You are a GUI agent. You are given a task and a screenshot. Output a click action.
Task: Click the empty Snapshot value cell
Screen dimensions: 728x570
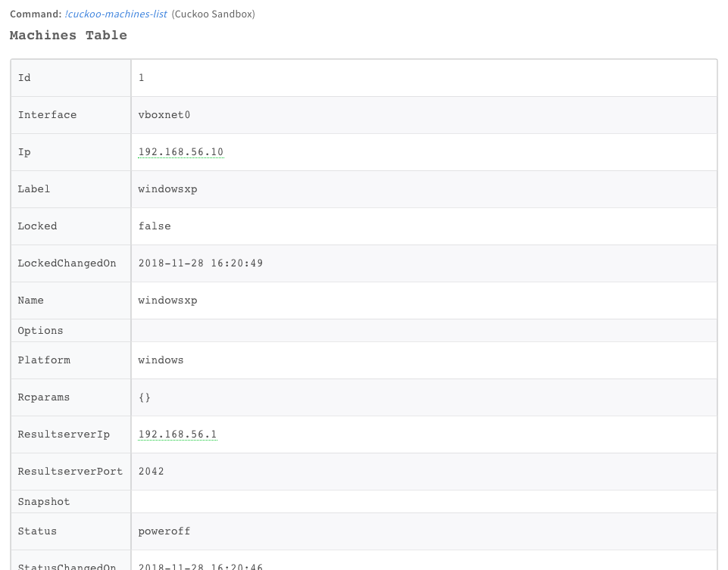(x=423, y=502)
